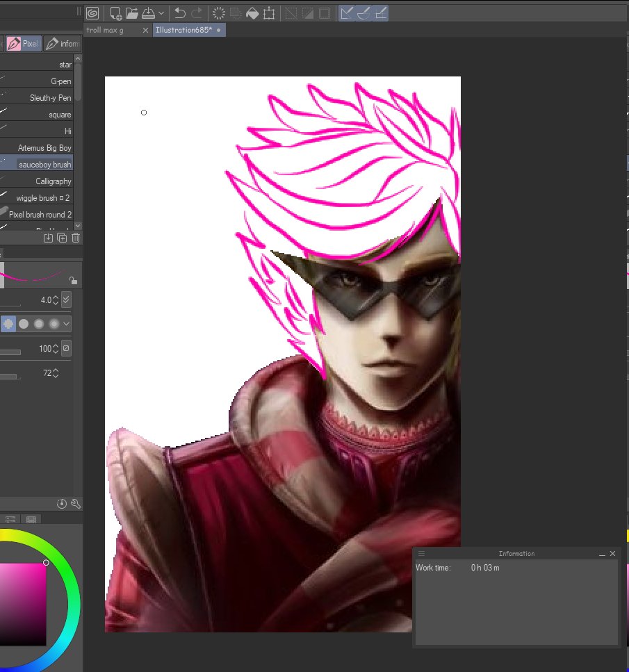The height and width of the screenshot is (672, 629).
Task: Save the current illustration
Action: coord(148,13)
